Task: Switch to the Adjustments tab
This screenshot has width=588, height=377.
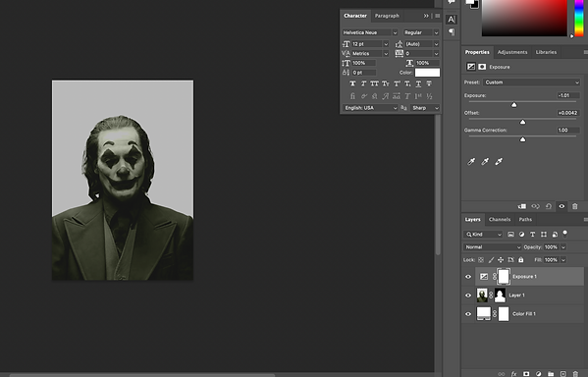Action: click(x=512, y=52)
